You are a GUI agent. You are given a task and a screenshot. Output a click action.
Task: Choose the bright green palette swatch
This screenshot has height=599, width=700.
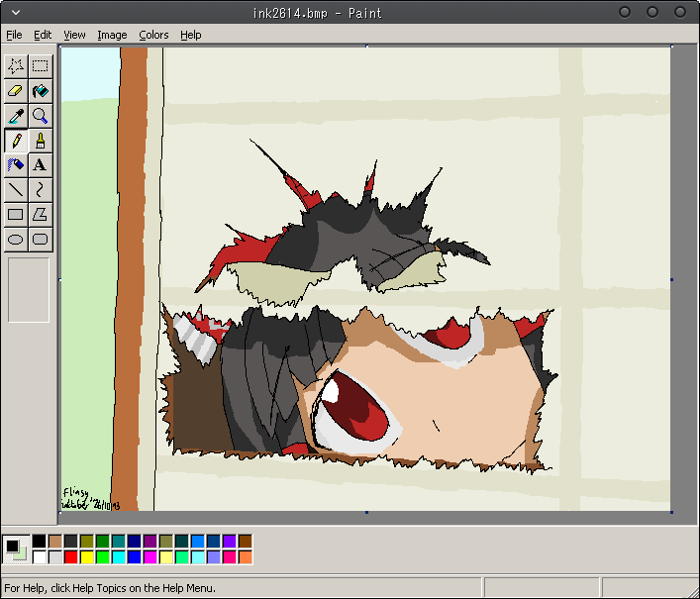[x=103, y=557]
